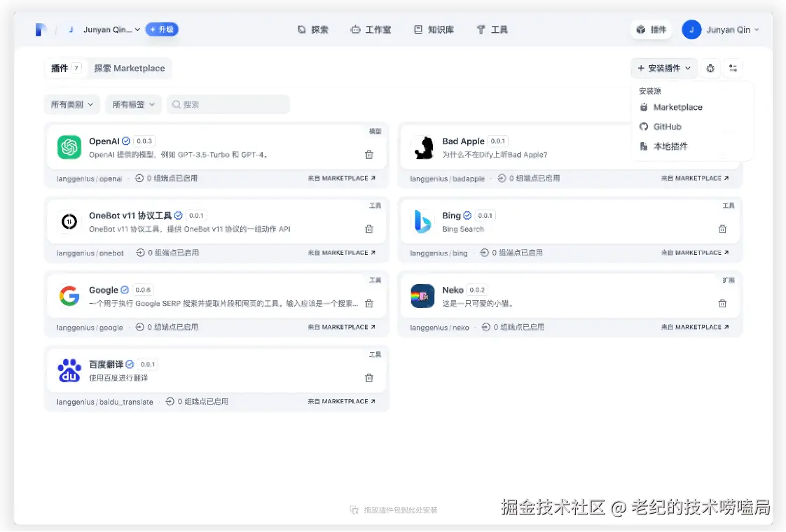Viewport: 786px width, 532px height.
Task: Click the 百度翻译 plugin logo
Action: click(x=69, y=370)
